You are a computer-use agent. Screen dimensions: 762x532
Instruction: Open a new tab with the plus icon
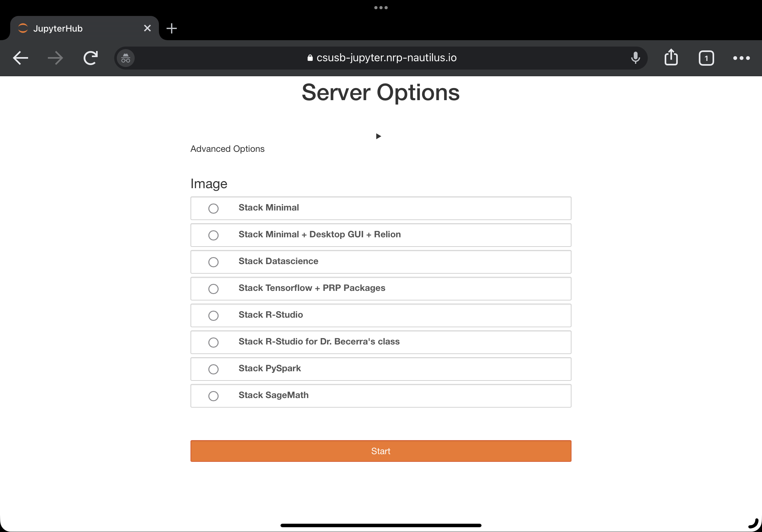(x=172, y=28)
